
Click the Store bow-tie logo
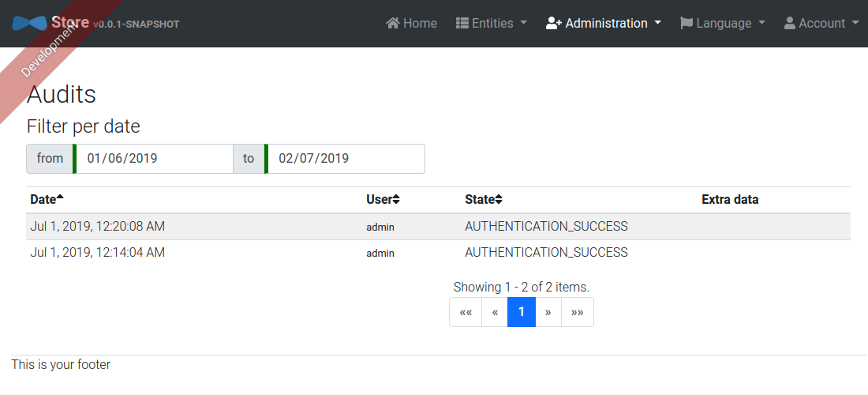point(29,23)
